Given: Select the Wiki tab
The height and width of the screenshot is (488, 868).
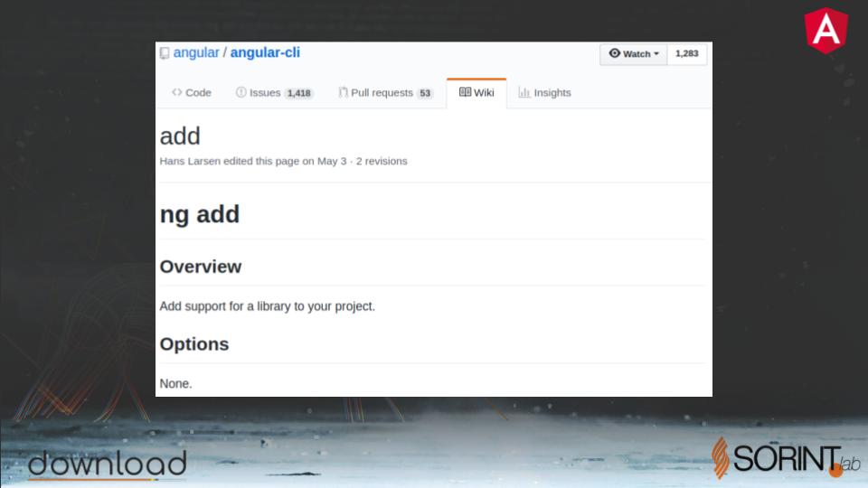Looking at the screenshot, I should 476,92.
